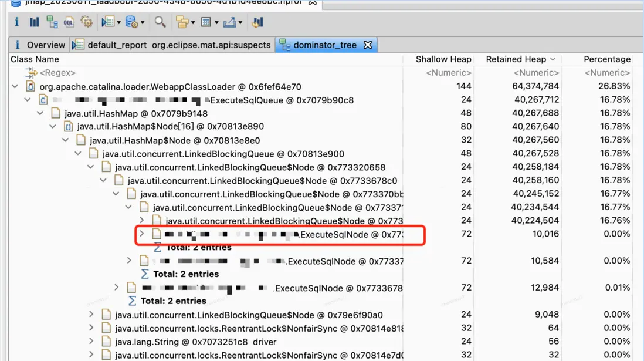Click the object icon beside java.lang.String driver
The image size is (644, 361).
point(106,342)
